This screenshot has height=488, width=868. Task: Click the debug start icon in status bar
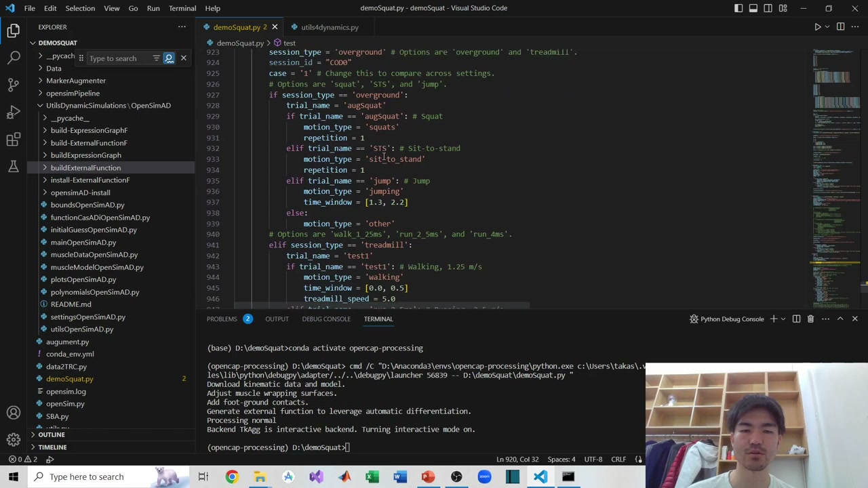[x=50, y=460]
